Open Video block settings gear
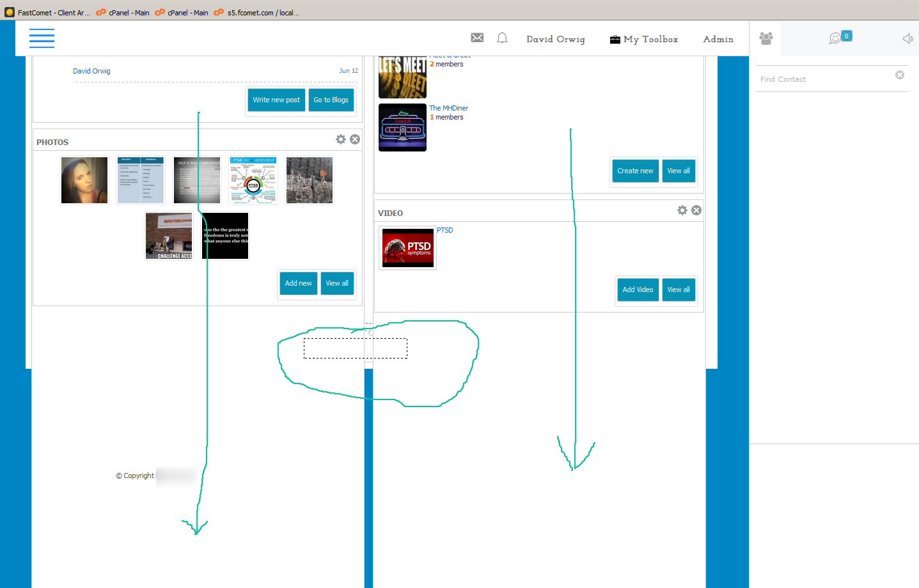 [682, 210]
